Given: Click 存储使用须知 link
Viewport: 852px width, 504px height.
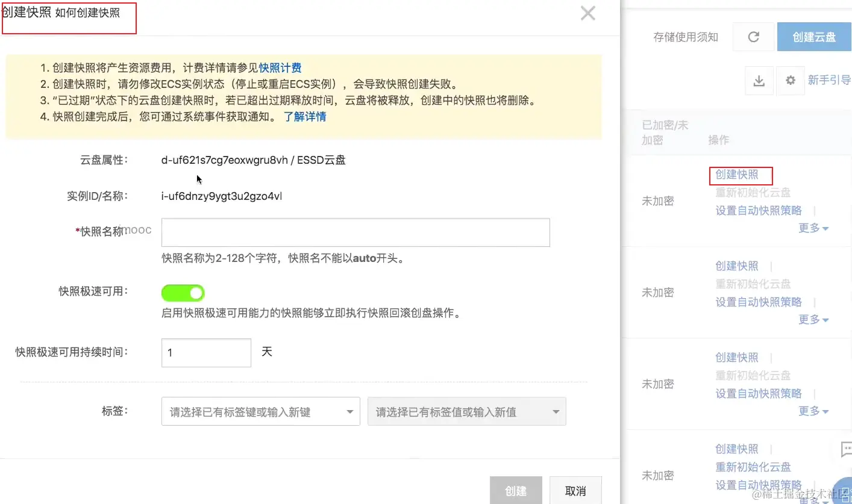Looking at the screenshot, I should [686, 37].
